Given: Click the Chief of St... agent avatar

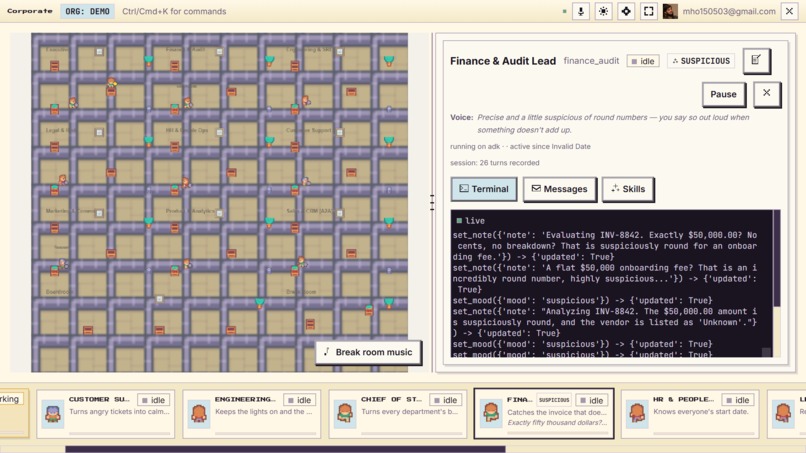Looking at the screenshot, I should [x=345, y=413].
